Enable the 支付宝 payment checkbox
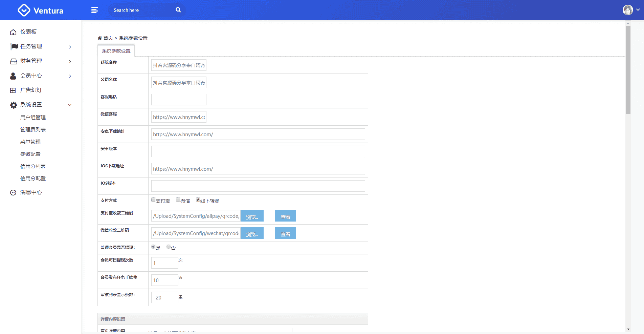644x334 pixels. pos(153,200)
